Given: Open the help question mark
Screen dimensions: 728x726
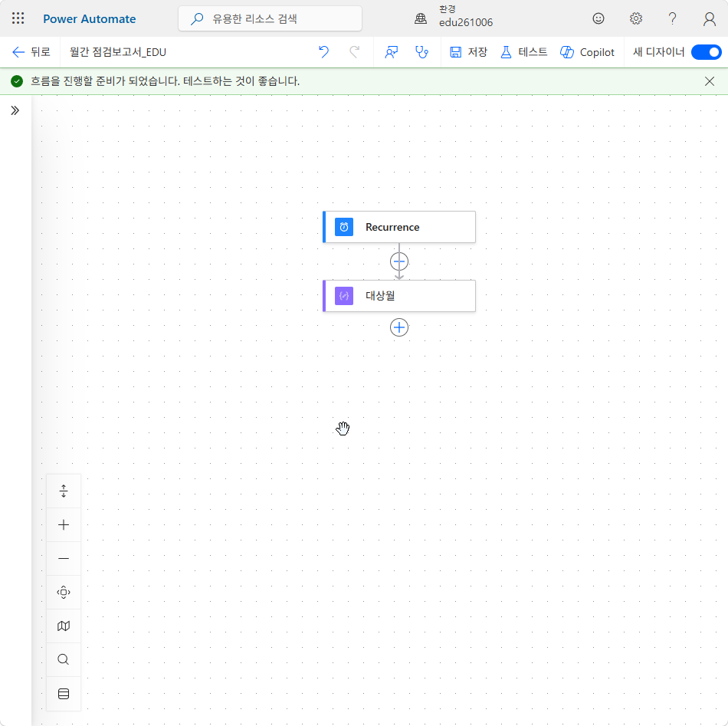Looking at the screenshot, I should tap(672, 18).
